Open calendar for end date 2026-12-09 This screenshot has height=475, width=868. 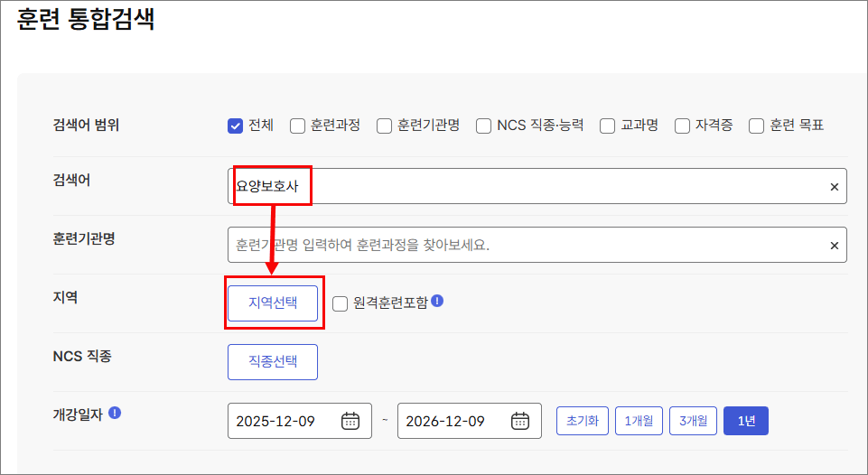[x=520, y=421]
